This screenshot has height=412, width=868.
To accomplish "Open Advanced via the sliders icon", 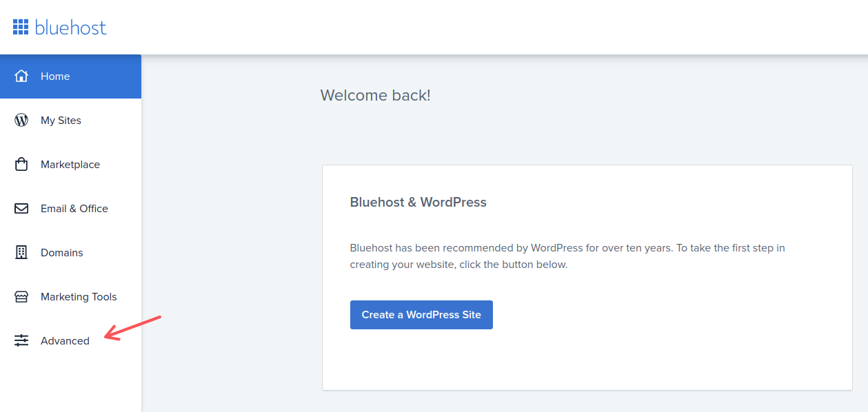I will (21, 340).
